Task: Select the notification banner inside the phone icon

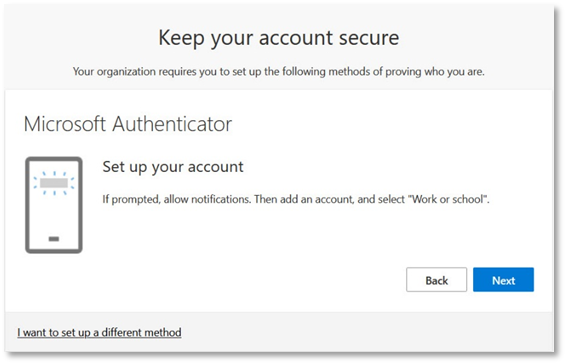Action: [x=54, y=183]
